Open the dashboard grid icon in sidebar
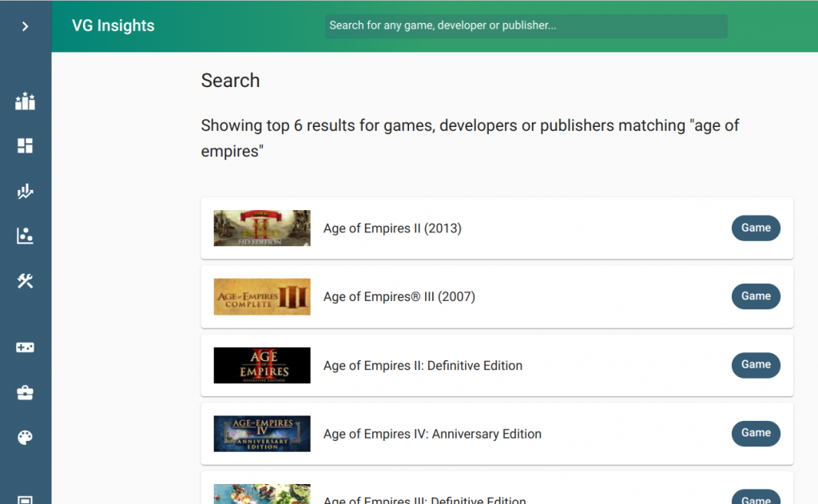Screen dimensions: 818x504 click(25, 145)
